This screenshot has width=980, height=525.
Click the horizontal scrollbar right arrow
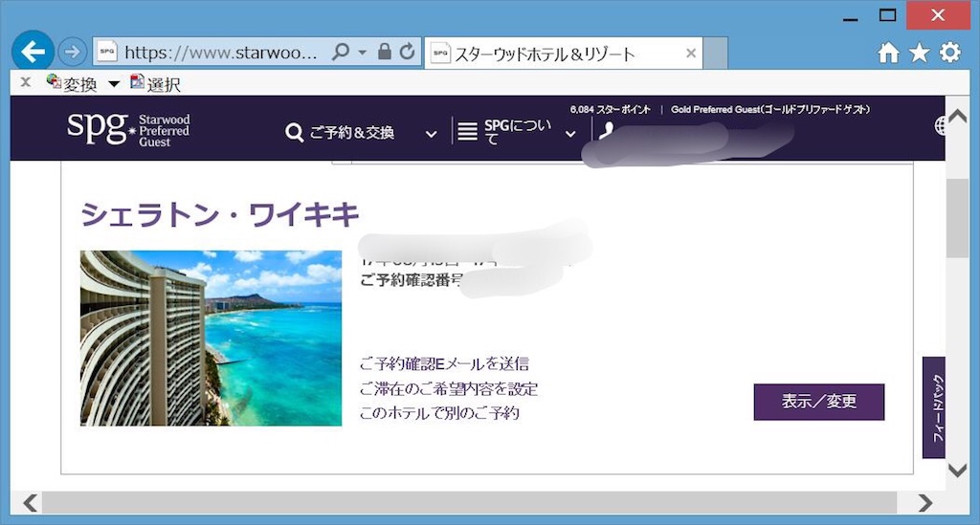click(925, 502)
